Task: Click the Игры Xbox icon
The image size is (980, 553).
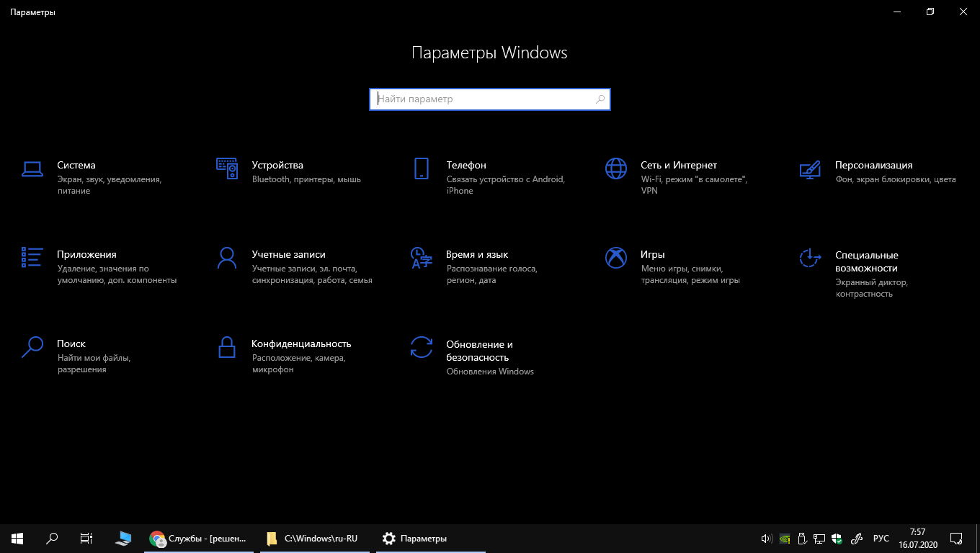Action: pyautogui.click(x=616, y=257)
